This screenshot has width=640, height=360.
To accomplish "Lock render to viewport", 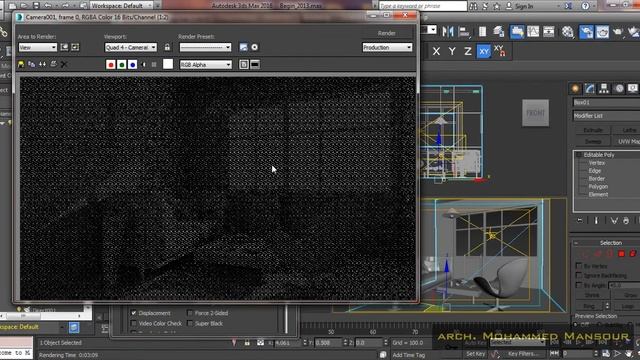I will point(167,47).
